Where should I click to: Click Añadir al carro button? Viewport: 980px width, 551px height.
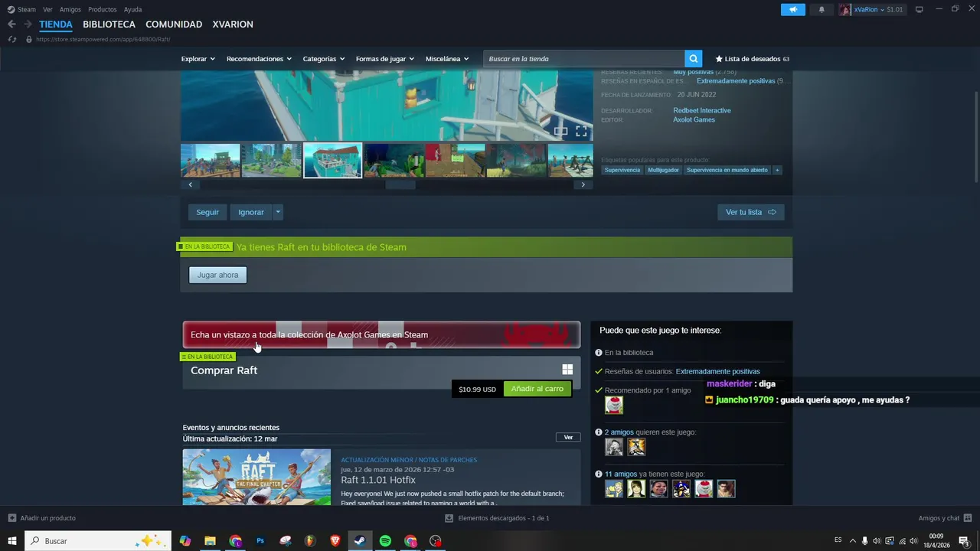tap(537, 389)
